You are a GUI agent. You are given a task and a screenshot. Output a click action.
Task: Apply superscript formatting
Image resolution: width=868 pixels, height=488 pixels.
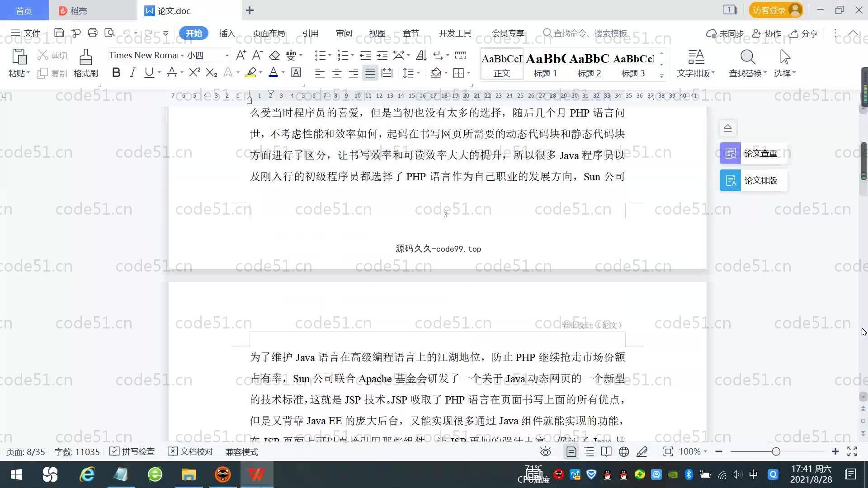pos(195,72)
